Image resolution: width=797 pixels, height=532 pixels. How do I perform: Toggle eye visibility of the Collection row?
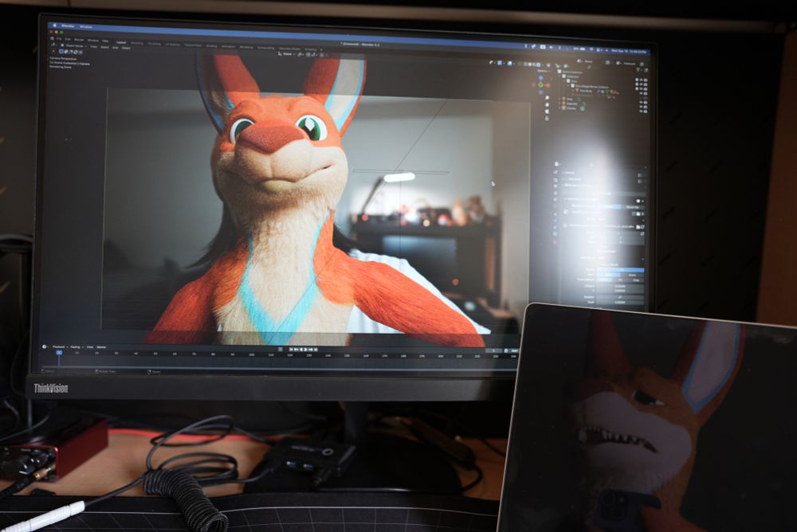pos(641,80)
